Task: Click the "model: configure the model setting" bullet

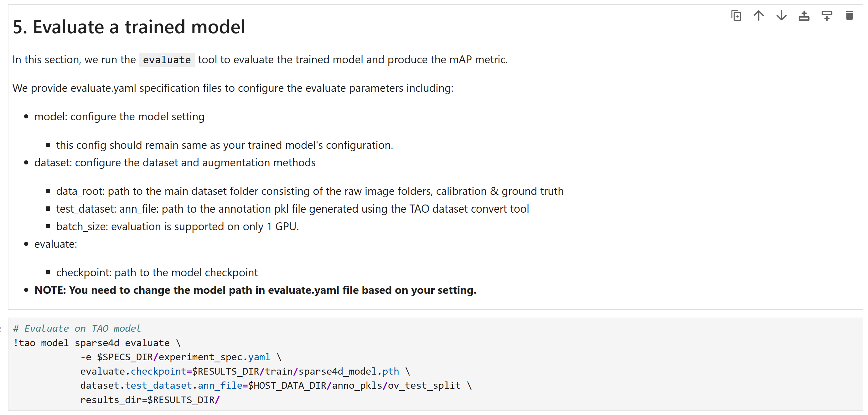Action: 119,117
